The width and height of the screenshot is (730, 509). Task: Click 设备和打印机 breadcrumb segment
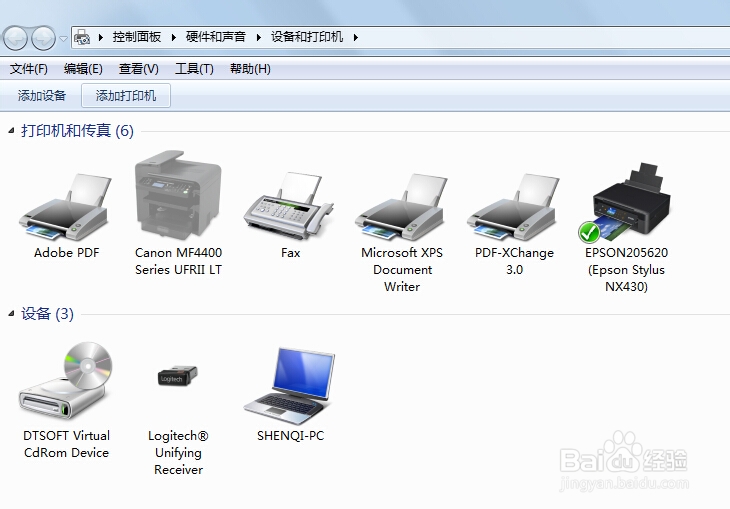click(307, 37)
